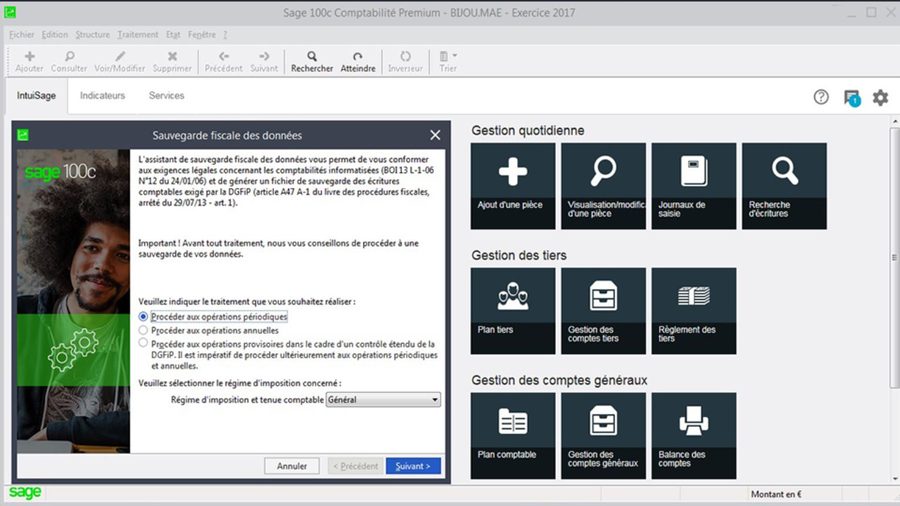Open the Fichier menu
The height and width of the screenshot is (506, 900).
[x=22, y=34]
